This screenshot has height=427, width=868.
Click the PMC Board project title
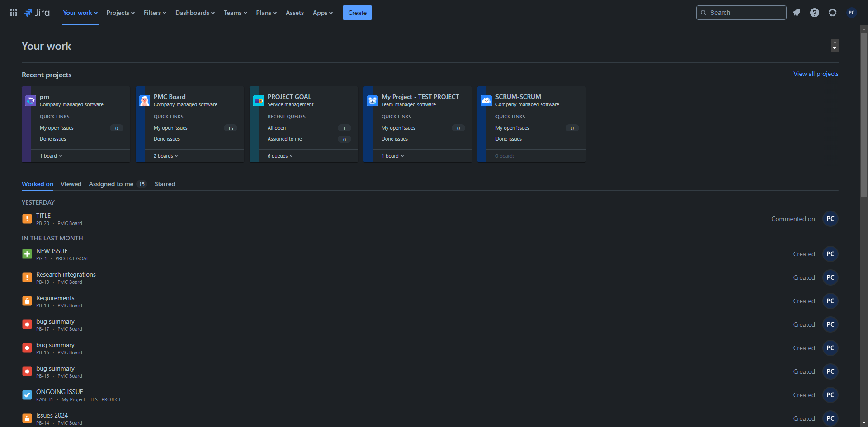170,97
